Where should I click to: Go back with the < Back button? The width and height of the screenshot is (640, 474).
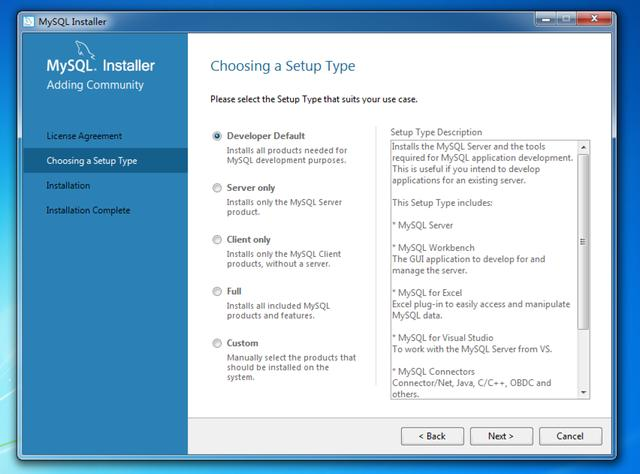432,436
